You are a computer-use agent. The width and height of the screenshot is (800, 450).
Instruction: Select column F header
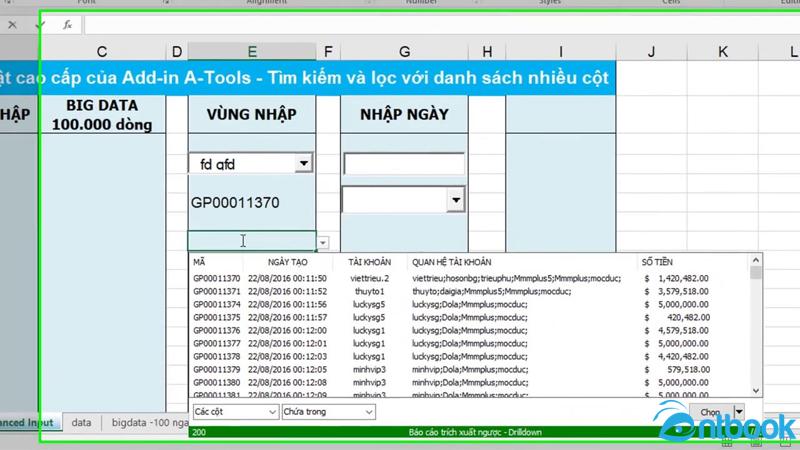[328, 52]
